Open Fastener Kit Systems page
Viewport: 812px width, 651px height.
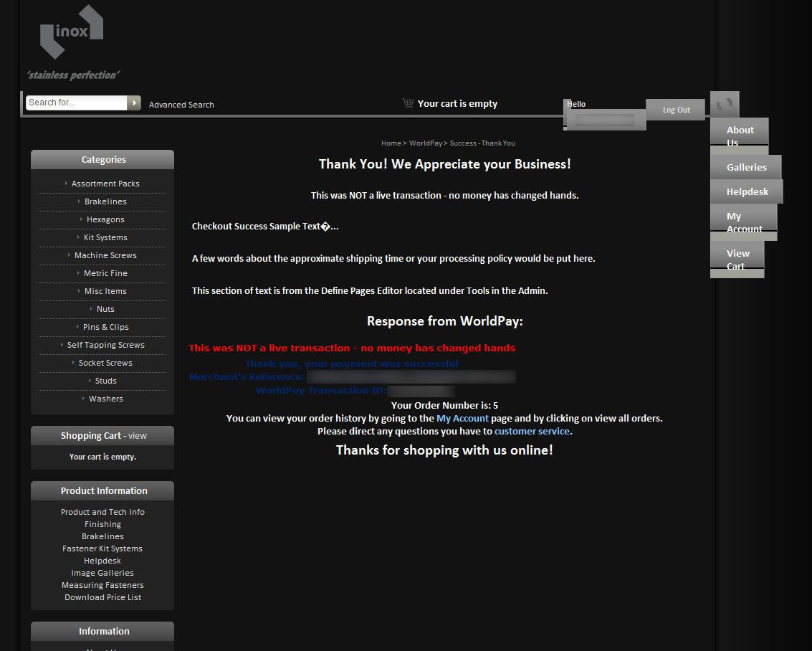102,548
